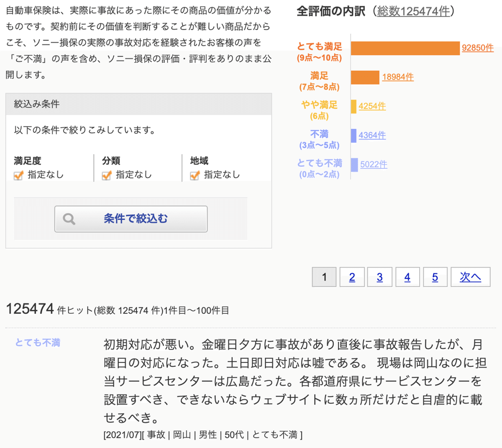
Task: Click the 条件で絞込む filter button
Action: pos(131,219)
